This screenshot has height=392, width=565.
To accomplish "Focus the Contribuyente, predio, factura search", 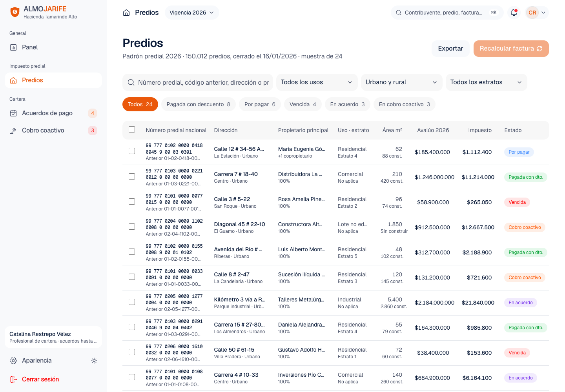I will point(447,13).
